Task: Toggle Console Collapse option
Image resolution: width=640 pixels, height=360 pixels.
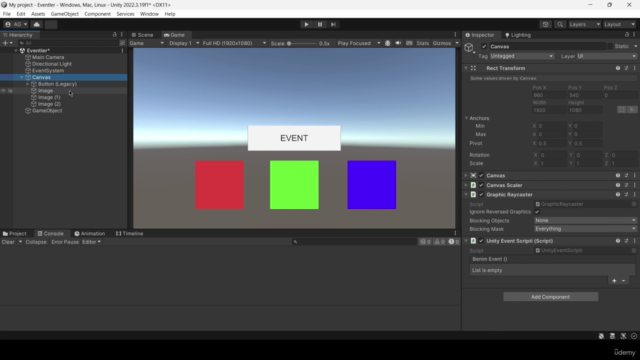Action: (x=36, y=242)
